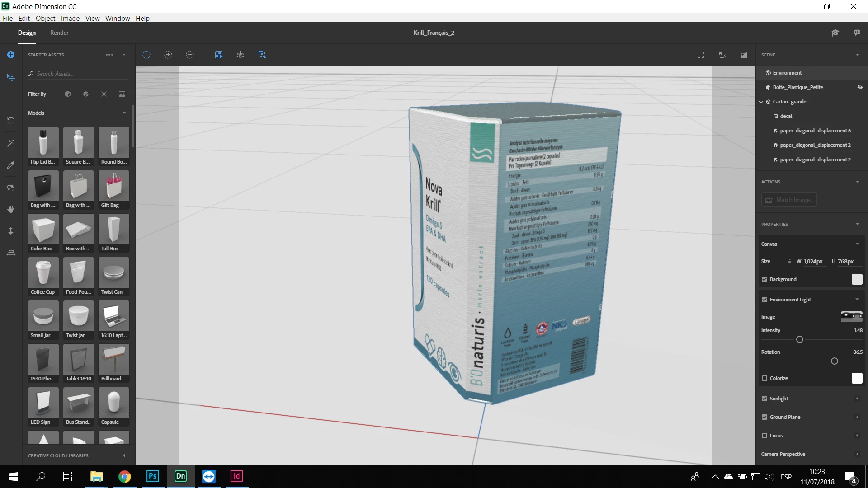Open Photoshop from the taskbar
The image size is (868, 488).
tap(152, 476)
